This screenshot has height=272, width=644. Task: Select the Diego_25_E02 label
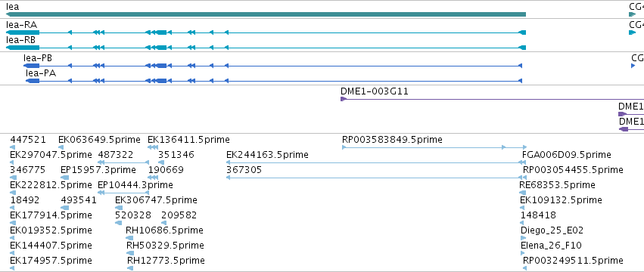point(552,230)
